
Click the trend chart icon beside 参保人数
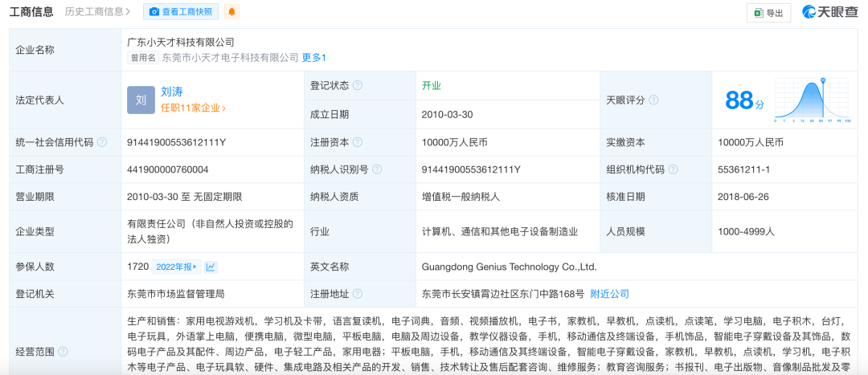pos(211,267)
